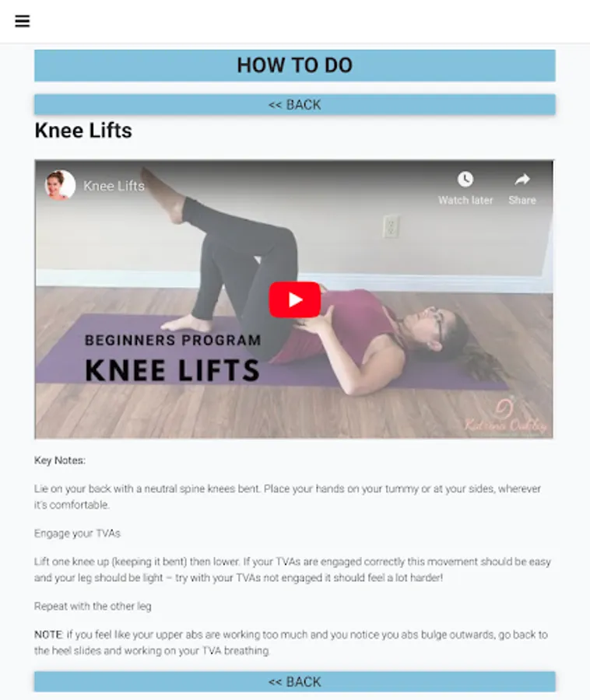This screenshot has width=590, height=700.
Task: Click the Watch later text label
Action: 465,200
